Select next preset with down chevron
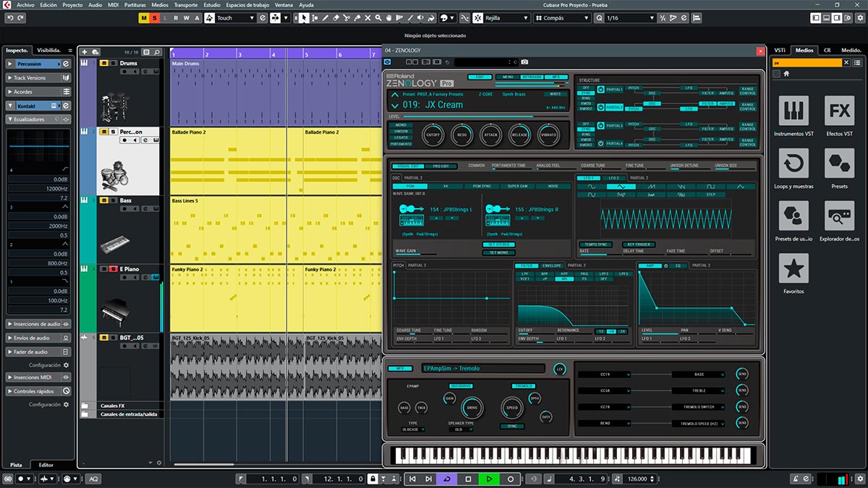Image resolution: width=868 pixels, height=488 pixels. point(394,106)
